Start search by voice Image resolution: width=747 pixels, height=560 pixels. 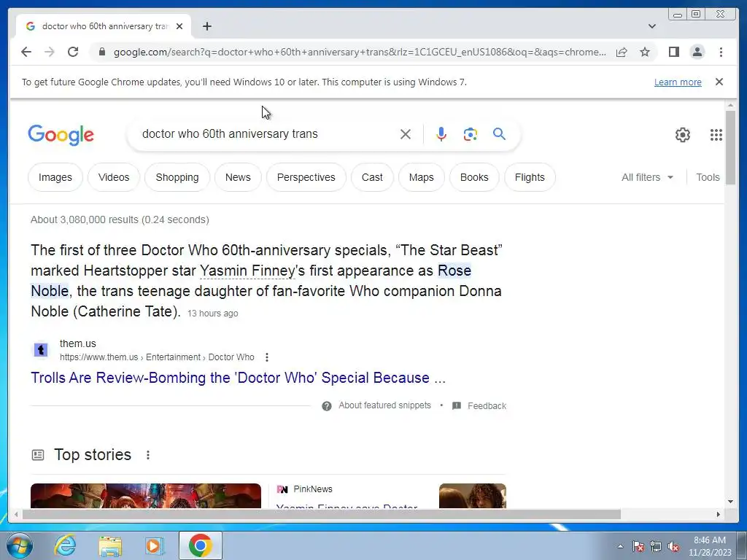[441, 134]
